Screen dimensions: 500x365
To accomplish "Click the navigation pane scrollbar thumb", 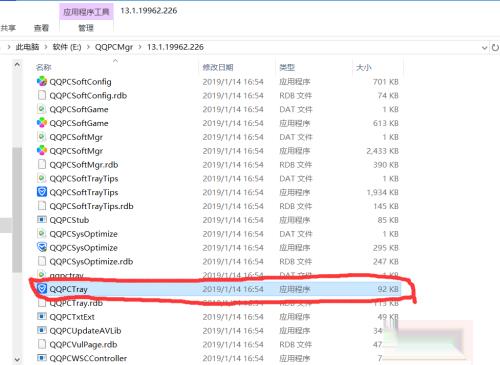I will click(17, 210).
